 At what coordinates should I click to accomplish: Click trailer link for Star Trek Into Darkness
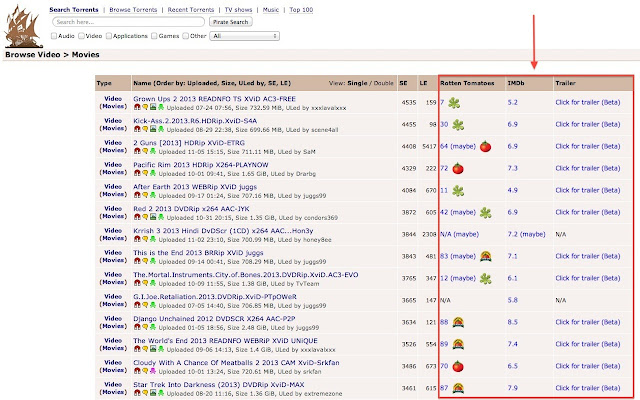point(587,388)
